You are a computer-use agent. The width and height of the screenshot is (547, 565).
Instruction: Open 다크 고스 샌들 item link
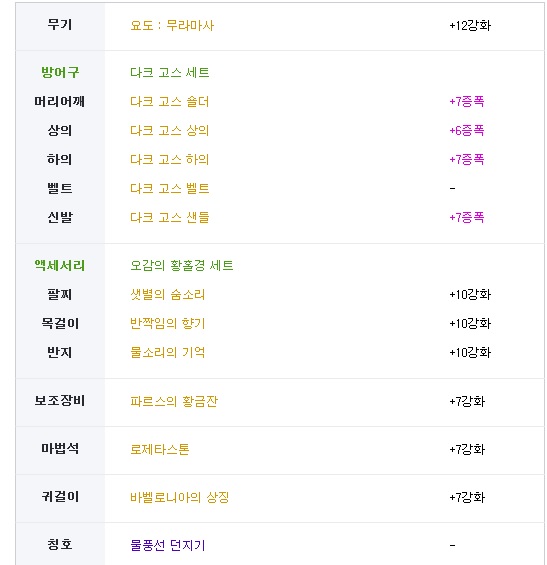(x=169, y=217)
